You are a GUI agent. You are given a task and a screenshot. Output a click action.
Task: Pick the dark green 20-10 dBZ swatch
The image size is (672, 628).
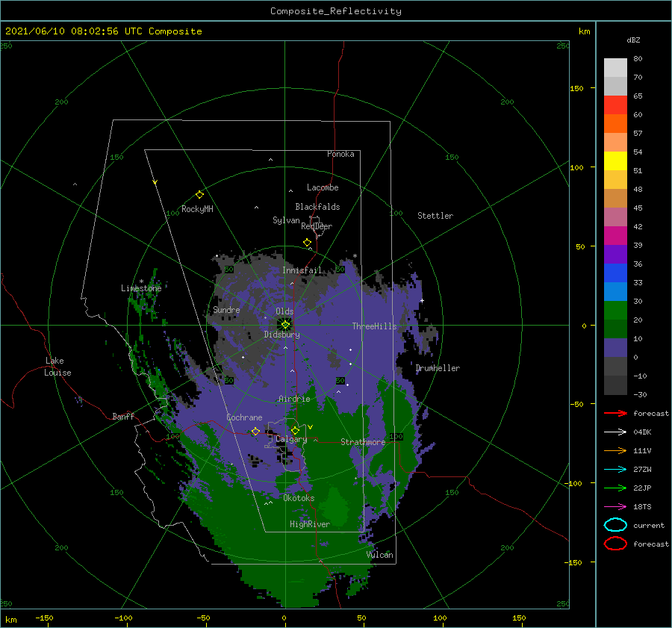pyautogui.click(x=615, y=329)
